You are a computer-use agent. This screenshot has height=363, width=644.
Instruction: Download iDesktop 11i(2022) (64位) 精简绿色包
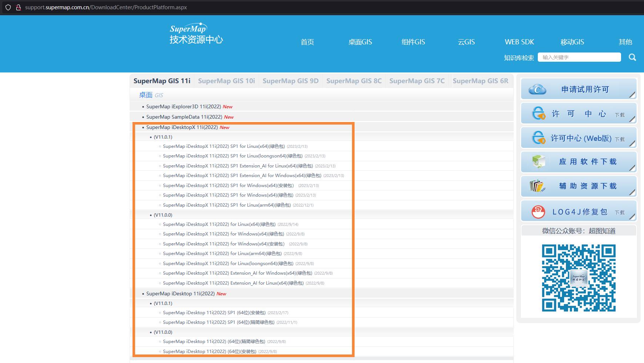click(x=214, y=342)
